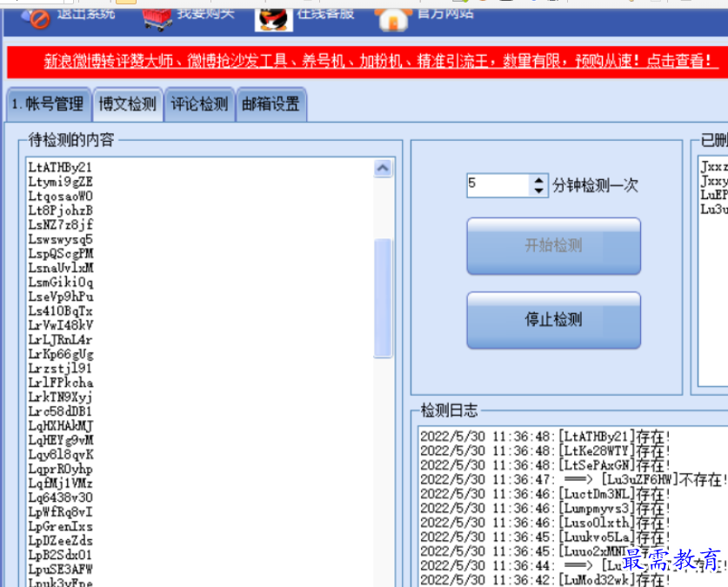Click the log line for [LtKe28WTY]
The image size is (728, 587).
[545, 451]
